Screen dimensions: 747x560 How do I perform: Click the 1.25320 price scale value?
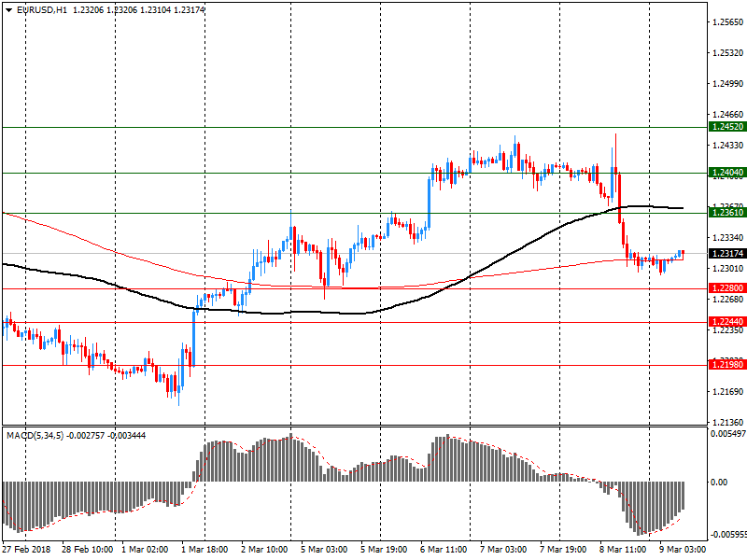[x=728, y=53]
